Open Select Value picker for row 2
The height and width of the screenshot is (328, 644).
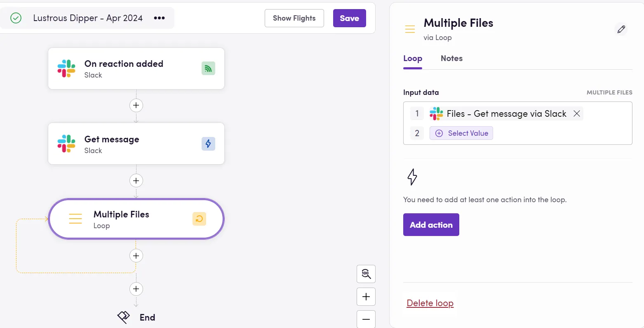(x=461, y=133)
